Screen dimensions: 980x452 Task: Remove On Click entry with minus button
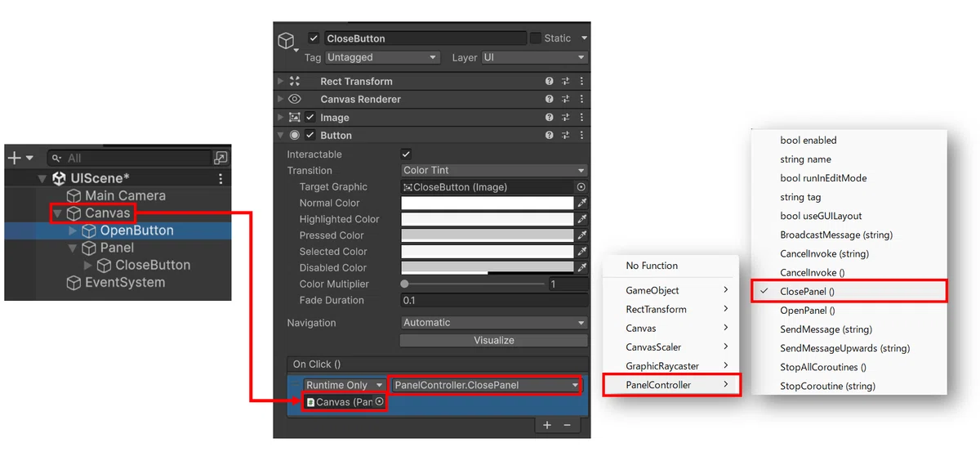[567, 425]
